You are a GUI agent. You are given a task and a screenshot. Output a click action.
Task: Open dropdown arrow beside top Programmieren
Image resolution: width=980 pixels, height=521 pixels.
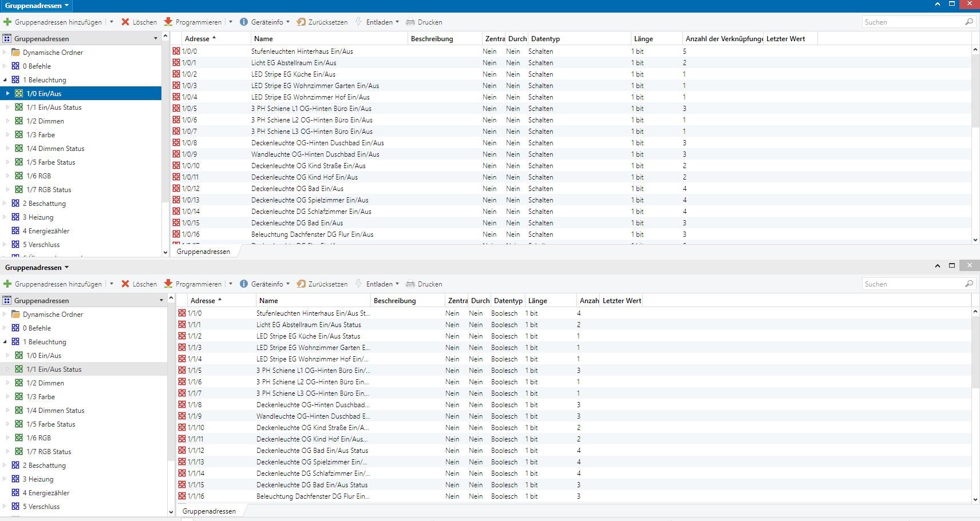point(231,22)
